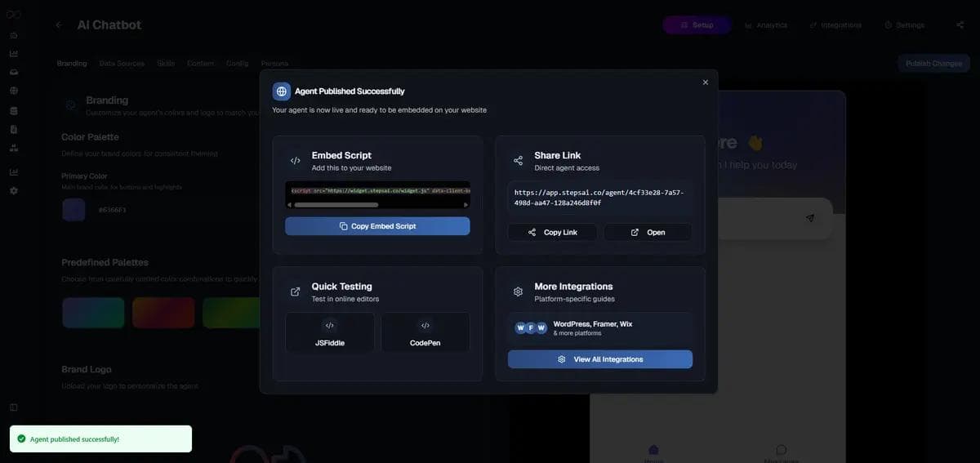Click the gear icon beside More Integrations

(x=518, y=292)
